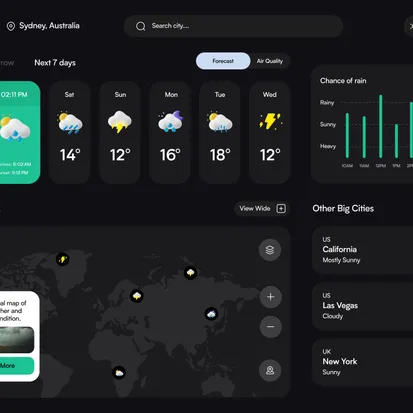Click the 10AM bar in rain chart
The width and height of the screenshot is (413, 413).
pyautogui.click(x=347, y=135)
